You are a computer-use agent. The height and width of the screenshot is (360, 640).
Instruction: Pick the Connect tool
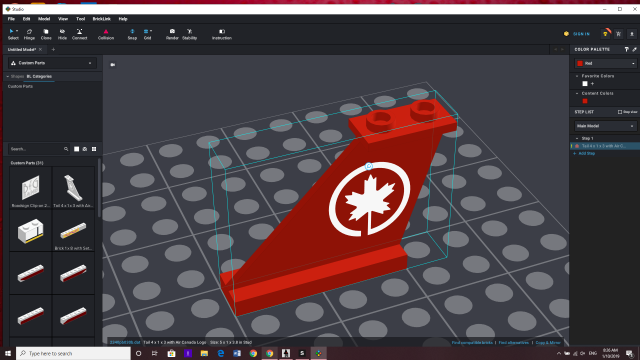[x=80, y=34]
